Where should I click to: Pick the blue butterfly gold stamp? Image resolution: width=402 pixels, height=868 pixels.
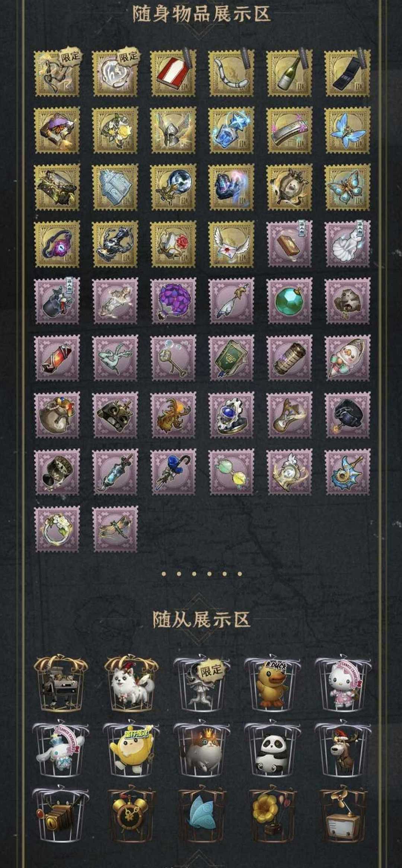348,130
